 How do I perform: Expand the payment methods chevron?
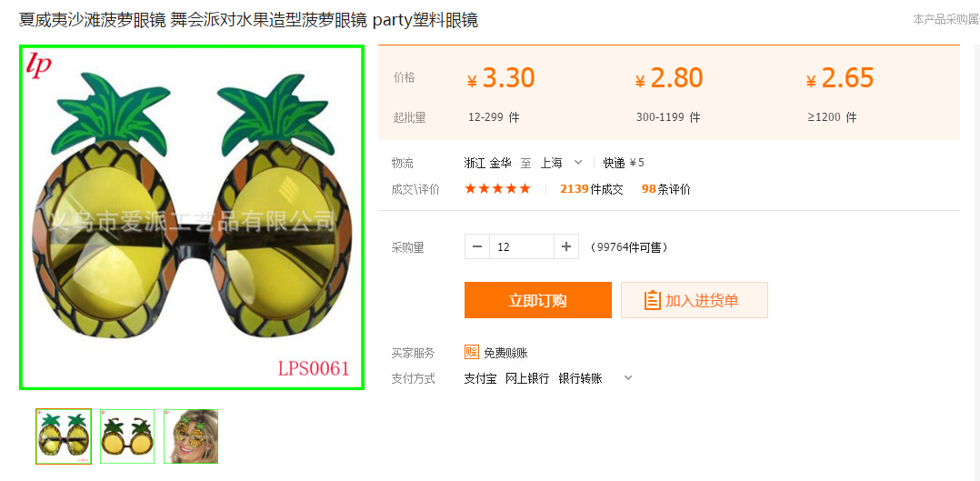tap(629, 377)
